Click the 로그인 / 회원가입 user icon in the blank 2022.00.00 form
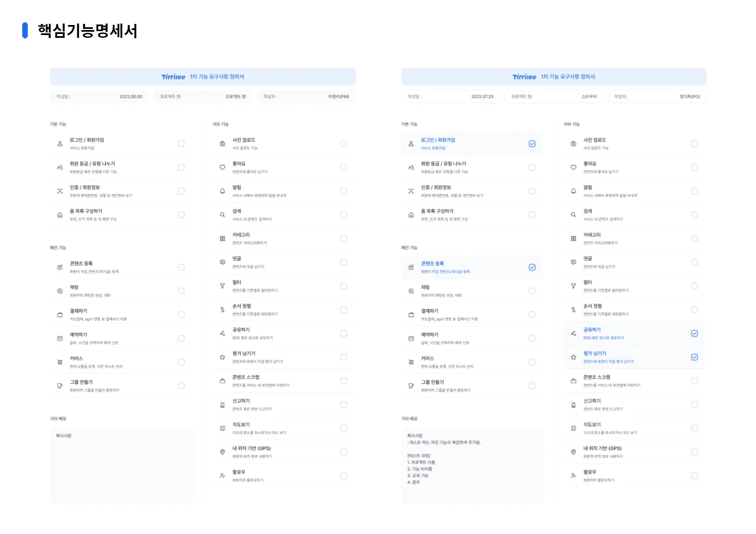This screenshot has height=534, width=756. pos(60,144)
